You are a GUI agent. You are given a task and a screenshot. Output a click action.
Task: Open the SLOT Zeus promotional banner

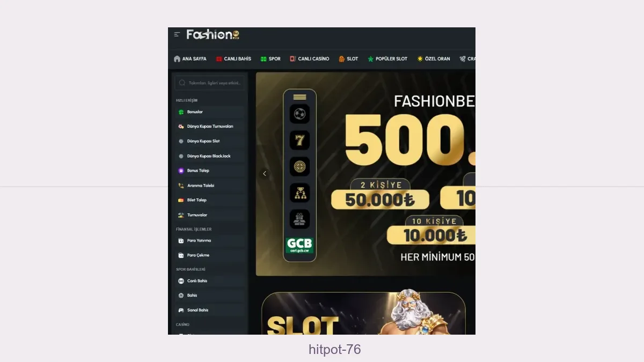[x=363, y=313]
